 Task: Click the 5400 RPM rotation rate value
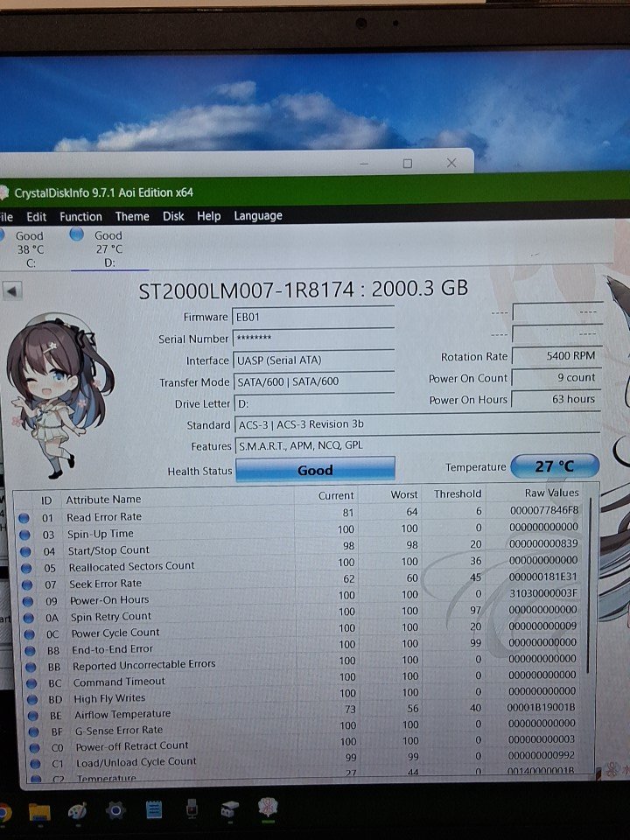pyautogui.click(x=556, y=356)
